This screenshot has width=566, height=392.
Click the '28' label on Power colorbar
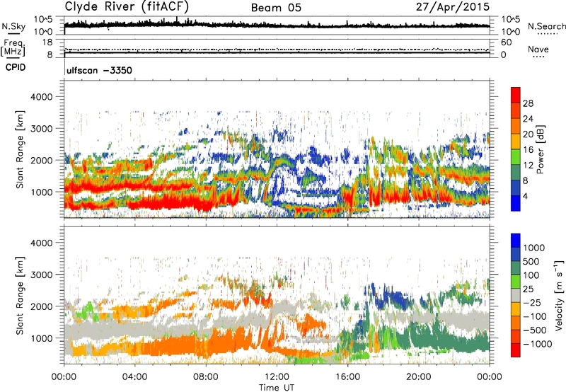(528, 103)
